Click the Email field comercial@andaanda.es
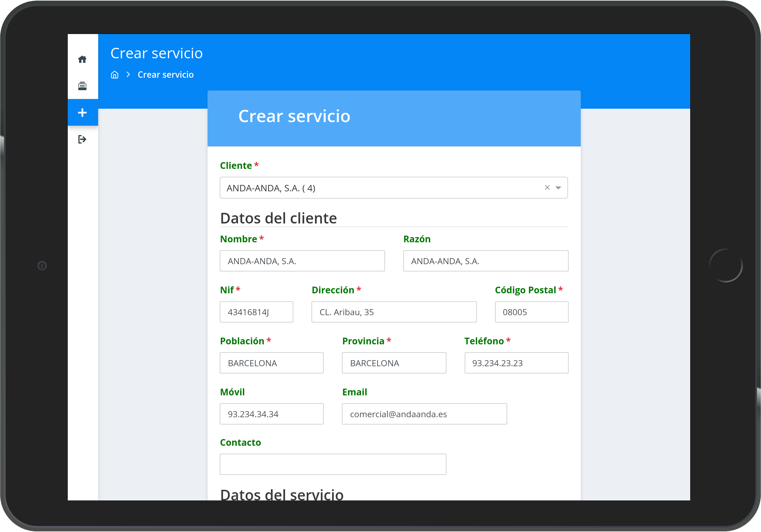 (x=424, y=414)
